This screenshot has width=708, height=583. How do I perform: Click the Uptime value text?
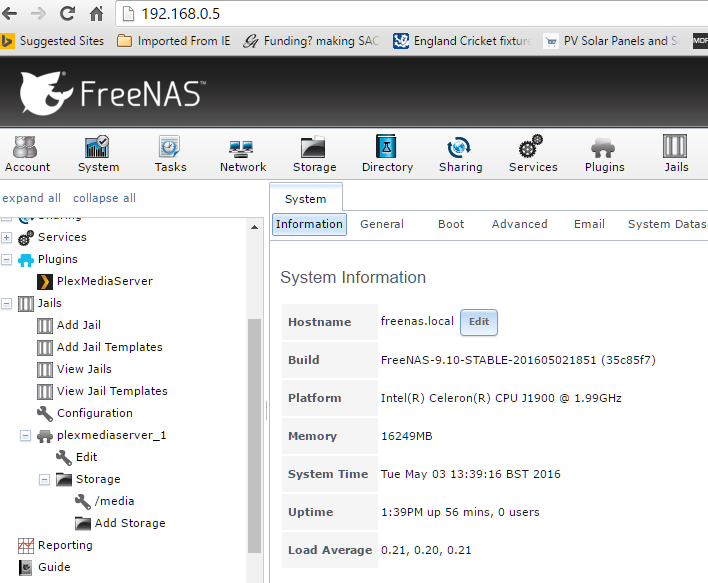coord(460,513)
